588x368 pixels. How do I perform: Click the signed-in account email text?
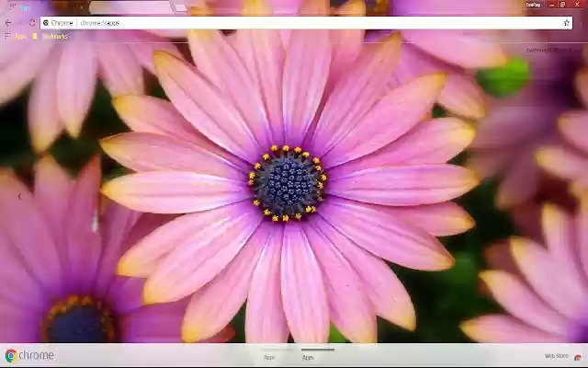tap(553, 50)
